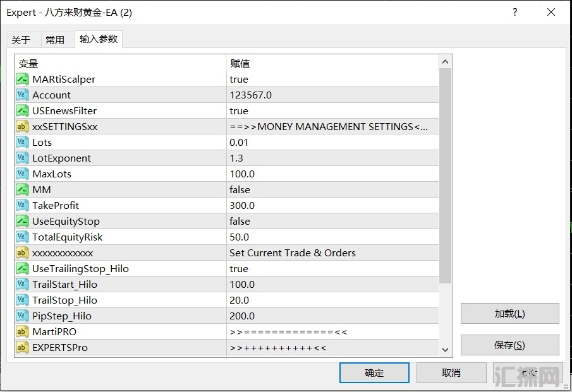The height and width of the screenshot is (392, 572).
Task: Open the help question mark button
Action: tap(514, 13)
